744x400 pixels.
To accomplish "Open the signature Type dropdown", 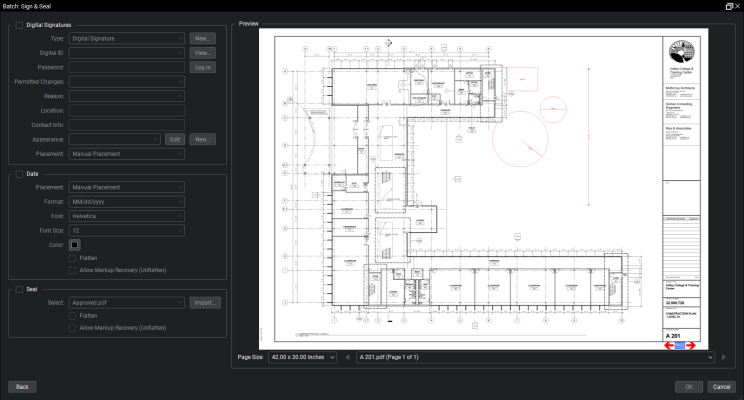I will (x=127, y=38).
